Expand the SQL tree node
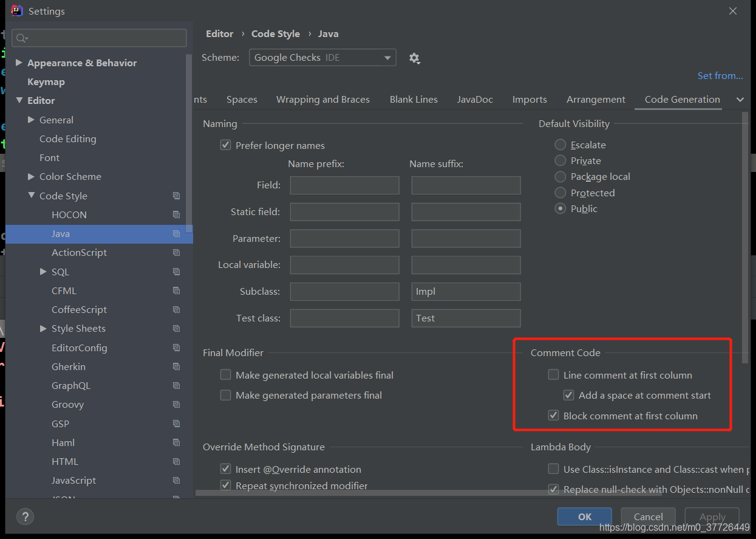756x539 pixels. pyautogui.click(x=43, y=272)
